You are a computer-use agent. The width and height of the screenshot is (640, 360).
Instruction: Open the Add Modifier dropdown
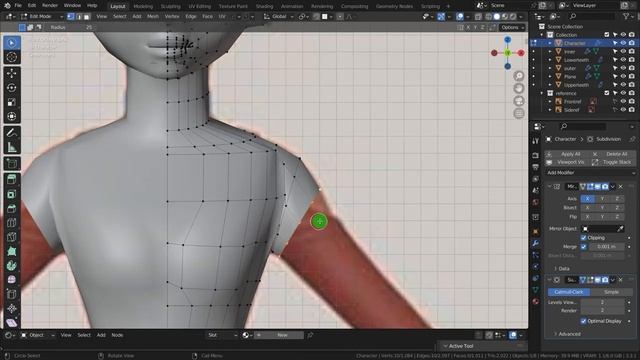(x=591, y=173)
